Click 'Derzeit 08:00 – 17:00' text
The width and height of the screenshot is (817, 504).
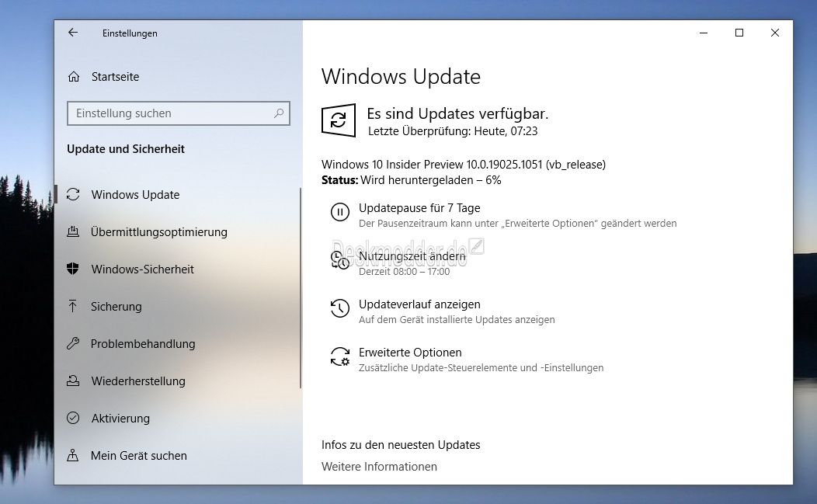[x=405, y=272]
